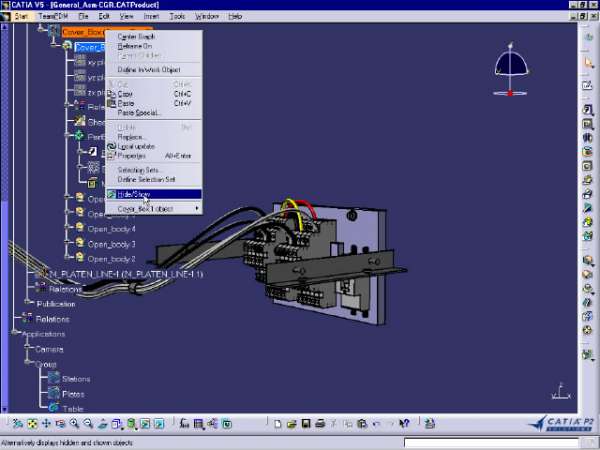Select the Publication tree node

click(x=56, y=304)
